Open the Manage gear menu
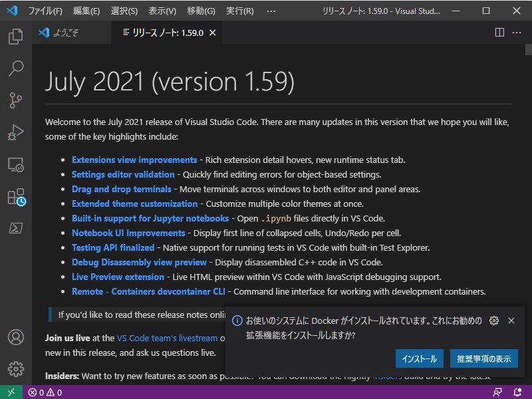Viewport: 532px width, 399px height. click(15, 369)
